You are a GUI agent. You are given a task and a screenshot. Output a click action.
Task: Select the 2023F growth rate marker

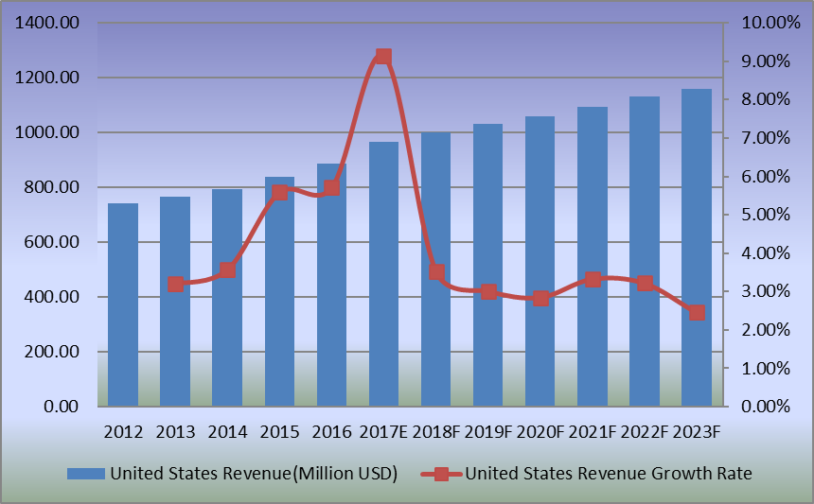pyautogui.click(x=697, y=312)
